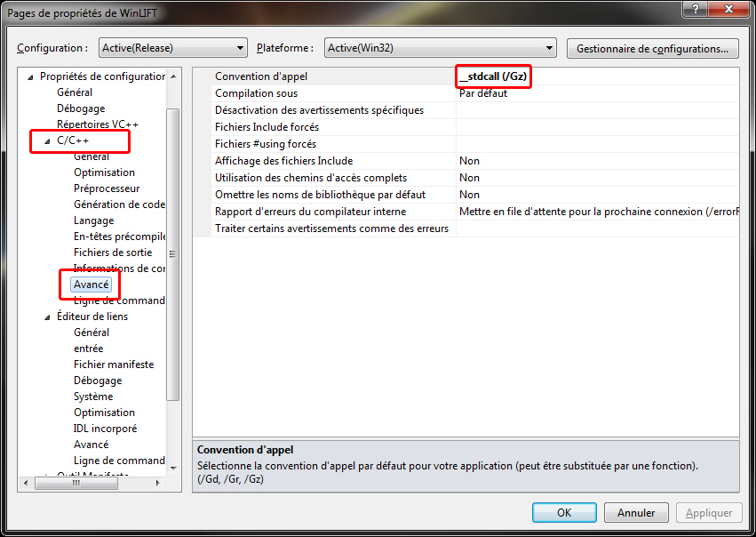Select Utilisation des chemins d'accès complets property name

pyautogui.click(x=311, y=178)
